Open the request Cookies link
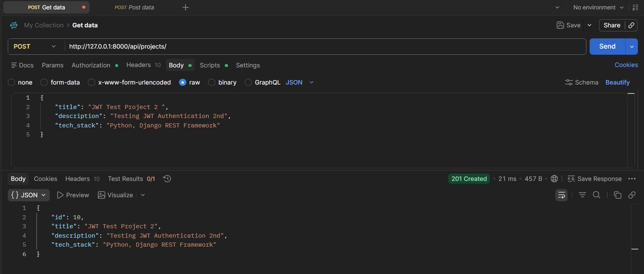The image size is (644, 274). [626, 65]
